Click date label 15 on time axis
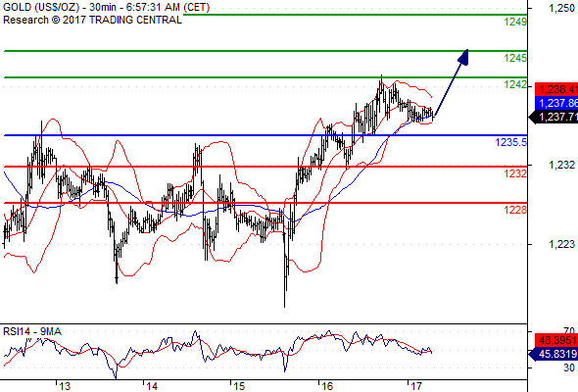Screen dimensions: 578x392 (x=239, y=386)
